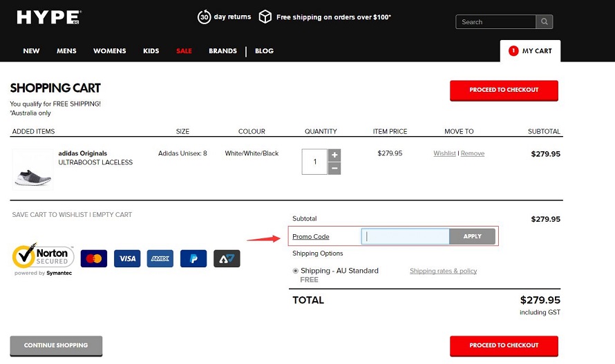This screenshot has width=615, height=364.
Task: Open the Ultraboost shoe thumbnail
Action: coord(32,169)
